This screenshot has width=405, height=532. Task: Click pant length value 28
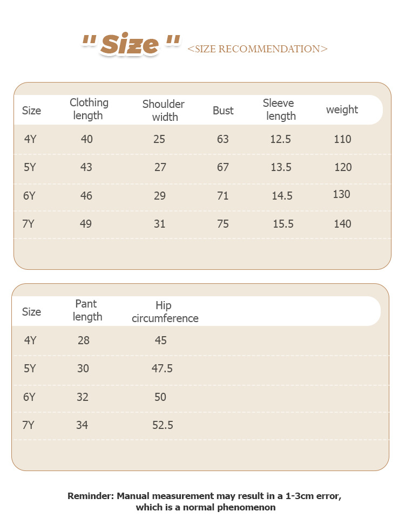83,340
